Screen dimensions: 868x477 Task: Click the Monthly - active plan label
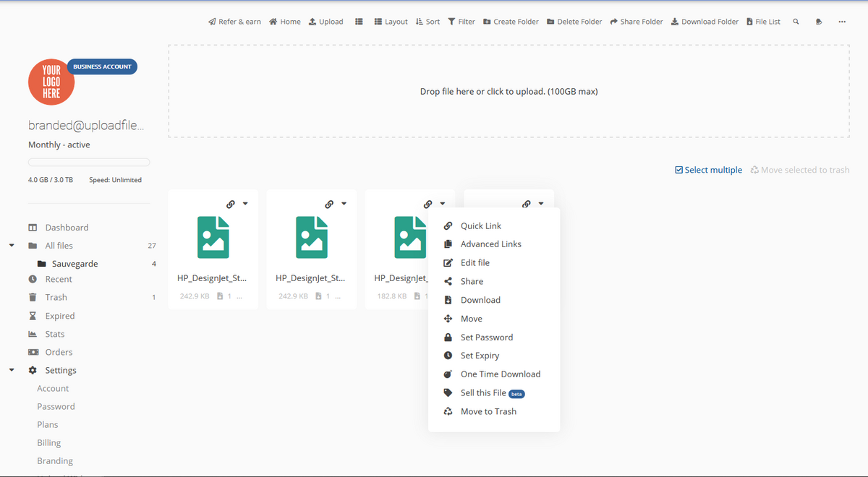tap(59, 145)
